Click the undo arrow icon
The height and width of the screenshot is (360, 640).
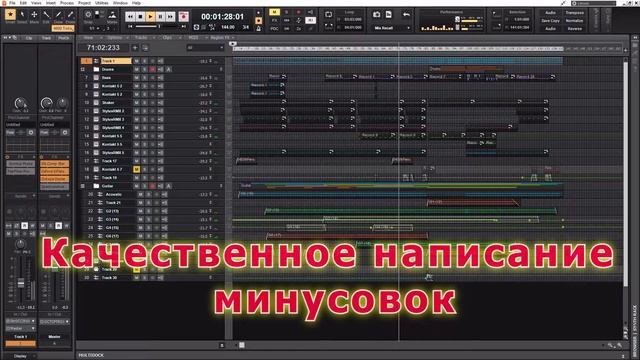coord(406,15)
